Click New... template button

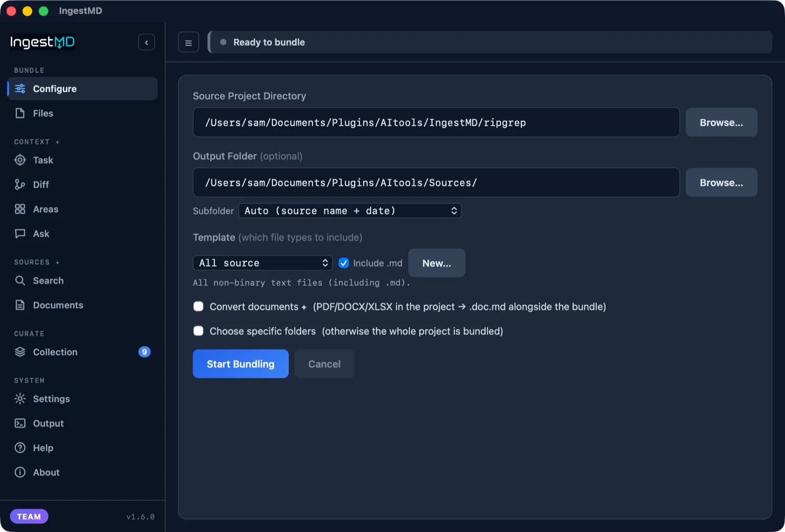437,263
